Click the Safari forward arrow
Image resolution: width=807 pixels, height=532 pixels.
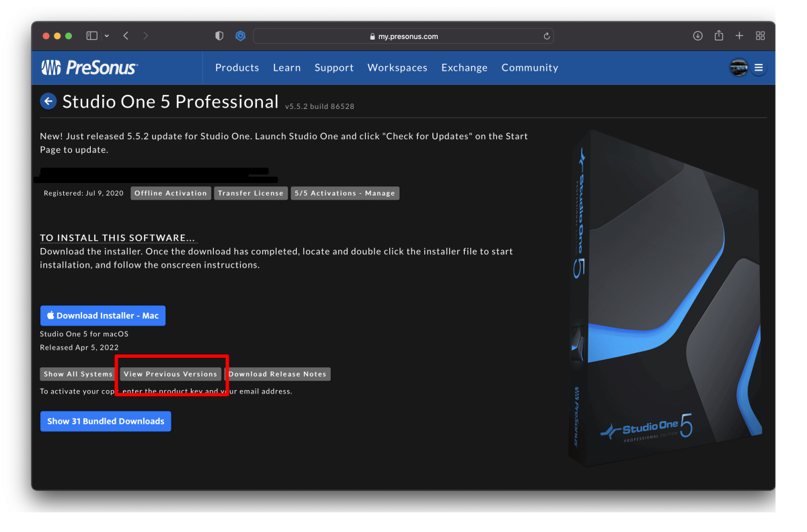pyautogui.click(x=146, y=36)
